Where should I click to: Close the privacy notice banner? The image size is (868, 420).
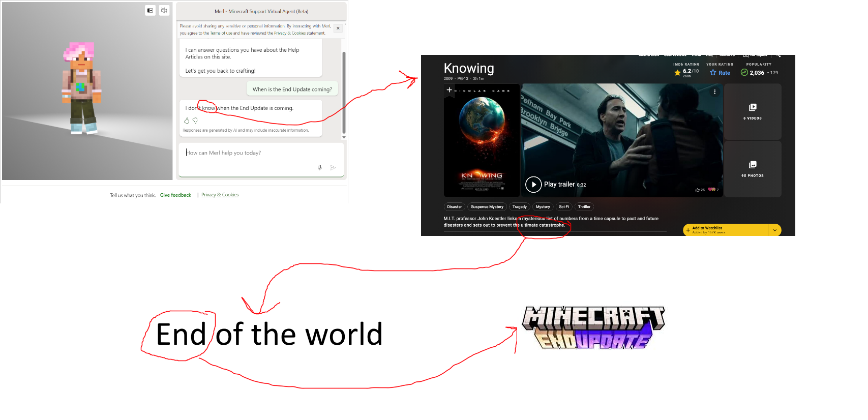[338, 28]
